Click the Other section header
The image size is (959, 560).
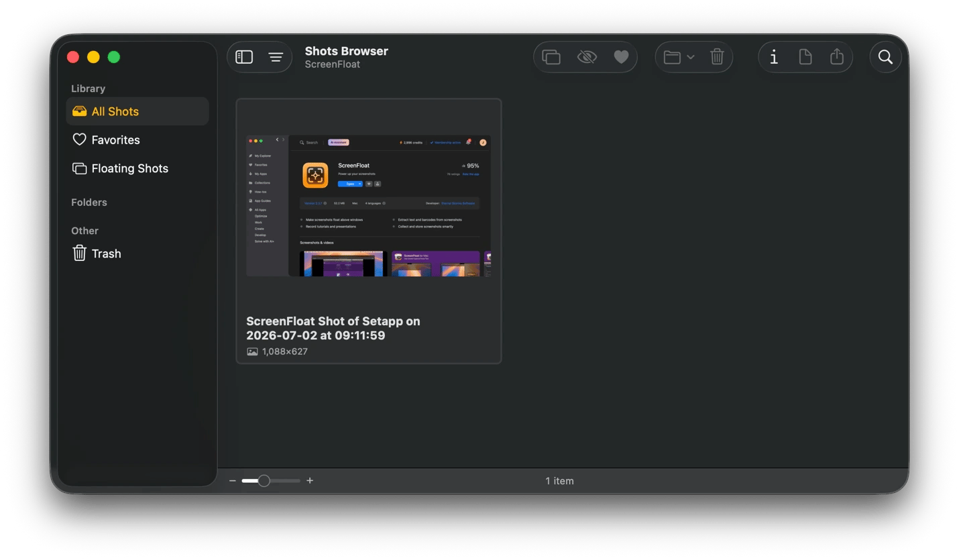[84, 231]
